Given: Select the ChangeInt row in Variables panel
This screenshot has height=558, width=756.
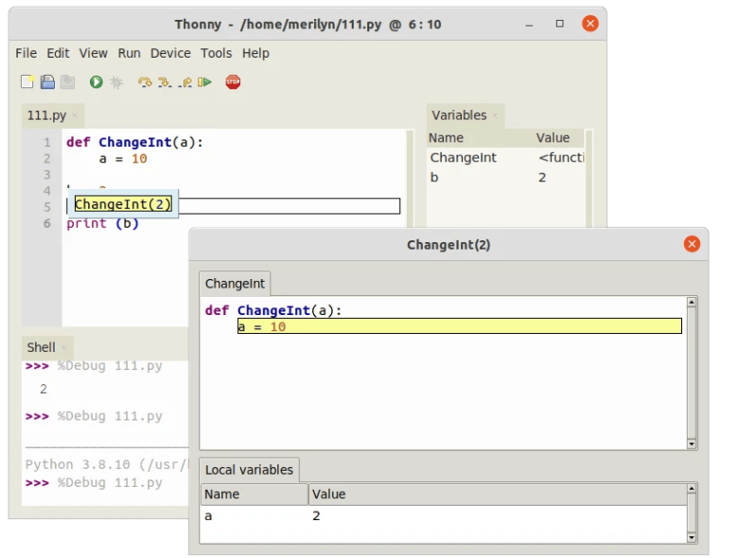Looking at the screenshot, I should click(x=506, y=158).
